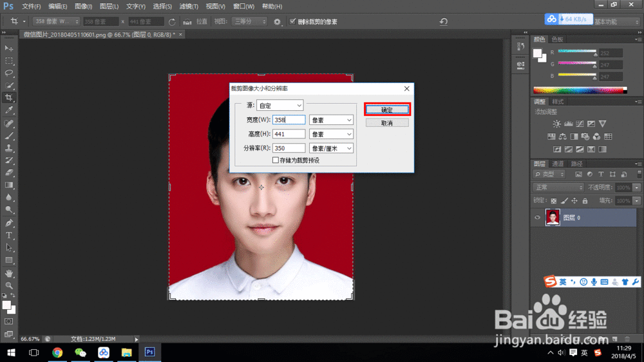The image size is (644, 362).
Task: Open the 源 dropdown in the dialog
Action: tap(279, 105)
